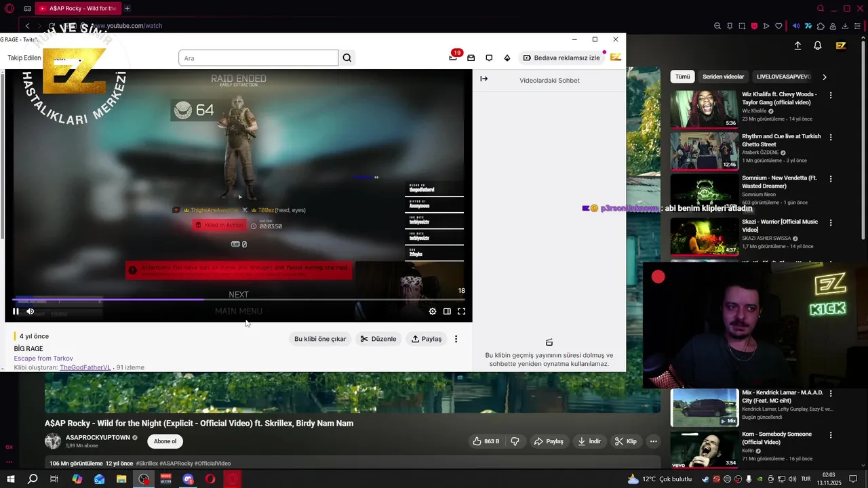
Task: Click the Twitch 'Paylaş' share button
Action: [x=427, y=339]
